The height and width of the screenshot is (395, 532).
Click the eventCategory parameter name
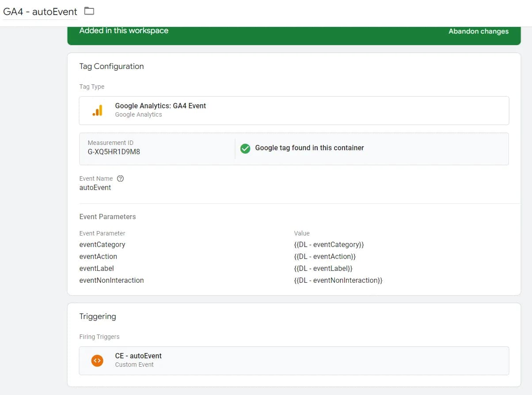[x=102, y=244]
